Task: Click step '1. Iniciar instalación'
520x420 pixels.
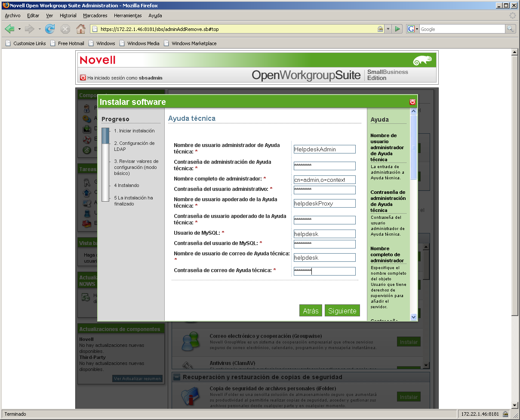Action: coord(134,131)
